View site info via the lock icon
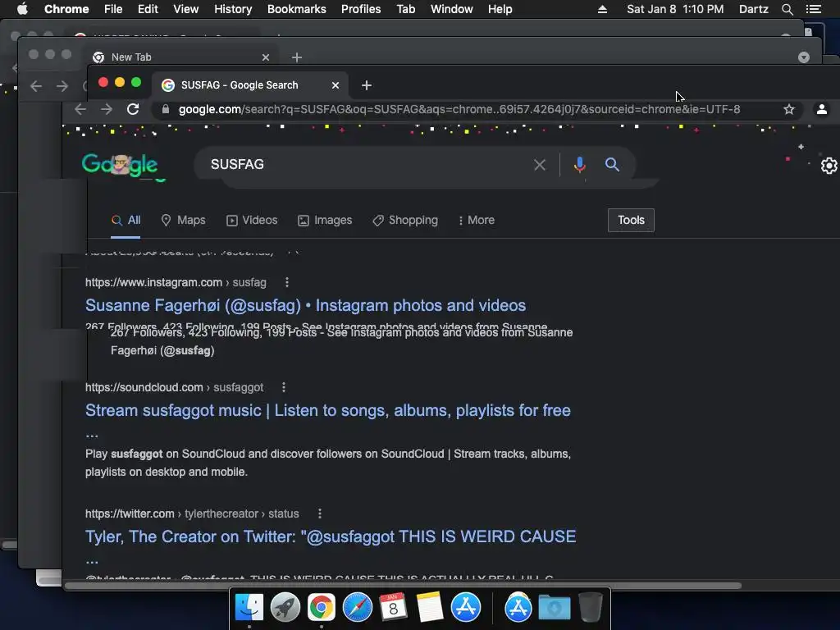Image resolution: width=840 pixels, height=630 pixels. point(166,109)
